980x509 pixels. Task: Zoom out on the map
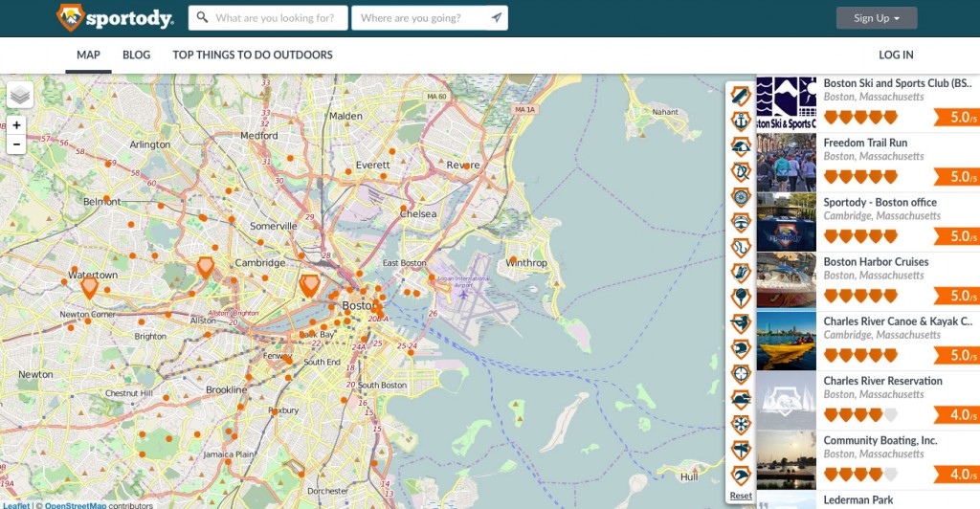16,144
